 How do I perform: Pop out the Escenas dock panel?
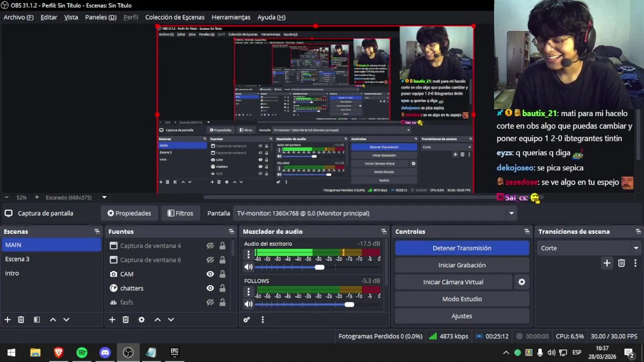(97, 232)
